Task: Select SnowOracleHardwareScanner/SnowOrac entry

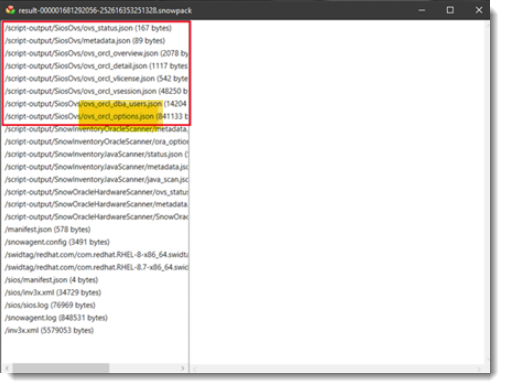Action: tap(96, 217)
